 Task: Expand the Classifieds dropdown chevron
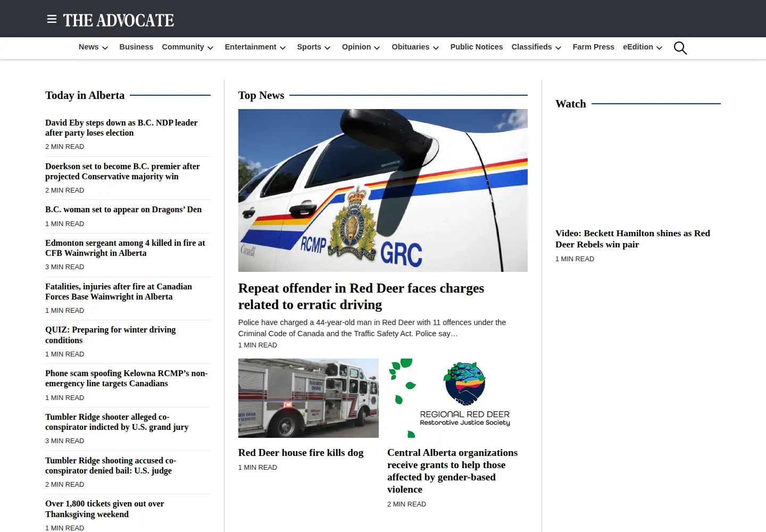click(558, 48)
